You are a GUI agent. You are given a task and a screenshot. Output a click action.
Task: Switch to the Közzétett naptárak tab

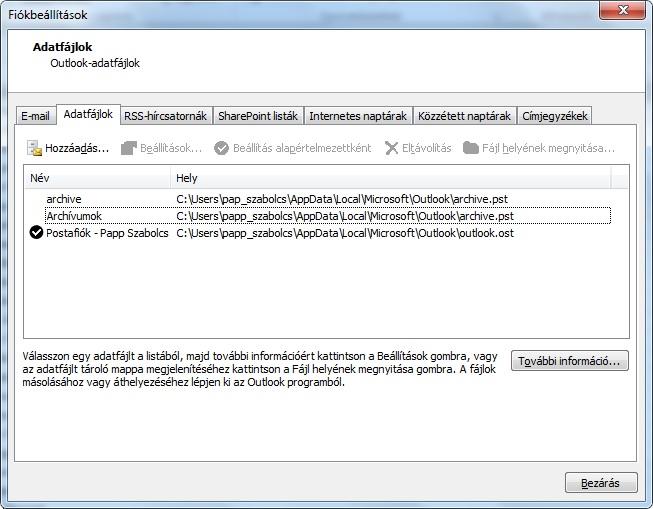464,115
